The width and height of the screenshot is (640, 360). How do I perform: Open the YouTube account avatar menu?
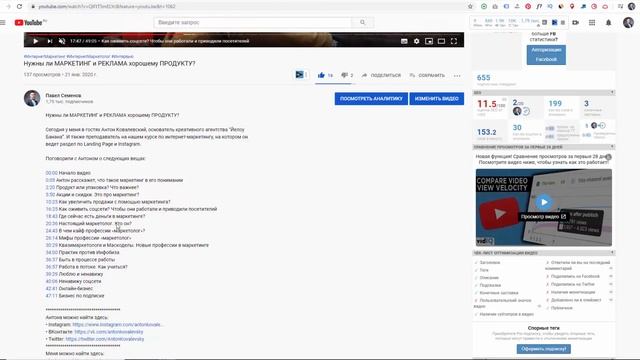[x=629, y=22]
